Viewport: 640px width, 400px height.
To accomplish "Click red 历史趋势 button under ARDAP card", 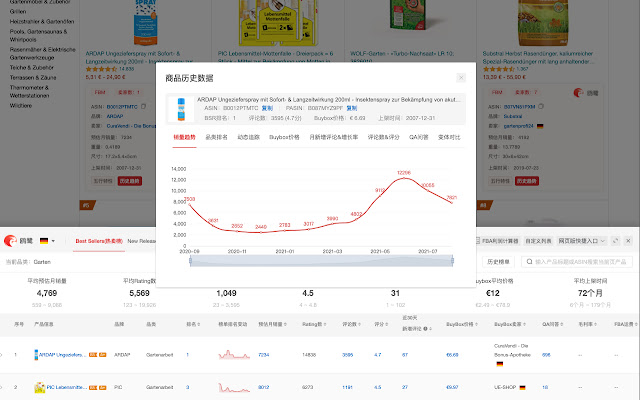I will click(x=129, y=181).
